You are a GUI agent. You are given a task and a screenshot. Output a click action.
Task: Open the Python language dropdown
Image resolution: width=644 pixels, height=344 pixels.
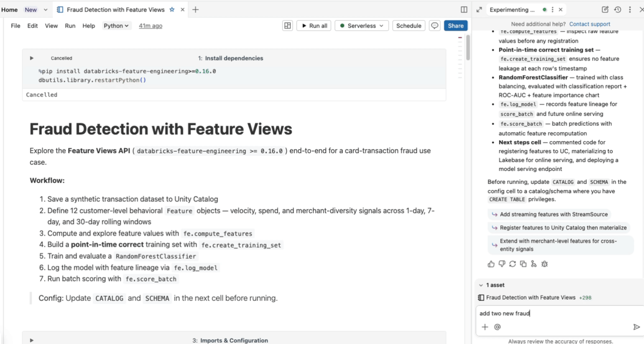pyautogui.click(x=116, y=26)
